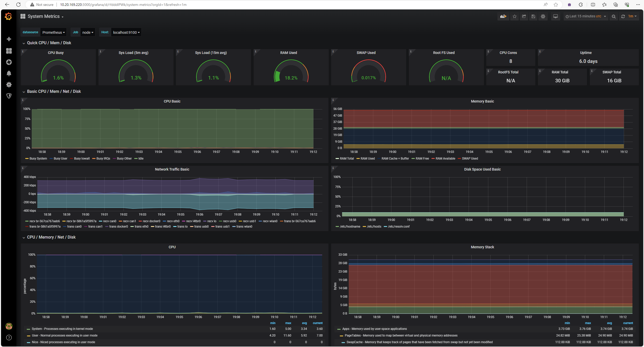The image size is (644, 347).
Task: Click the Share dashboard icon
Action: pyautogui.click(x=524, y=16)
